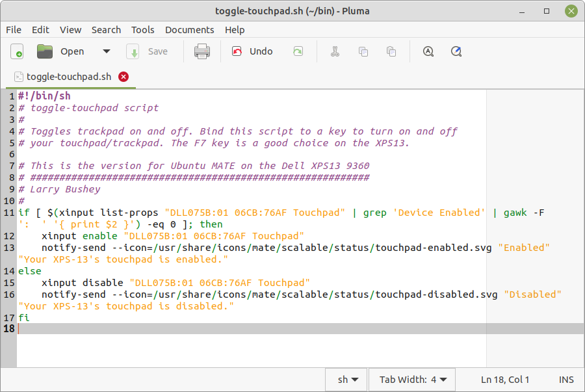Click the Print icon

point(201,51)
